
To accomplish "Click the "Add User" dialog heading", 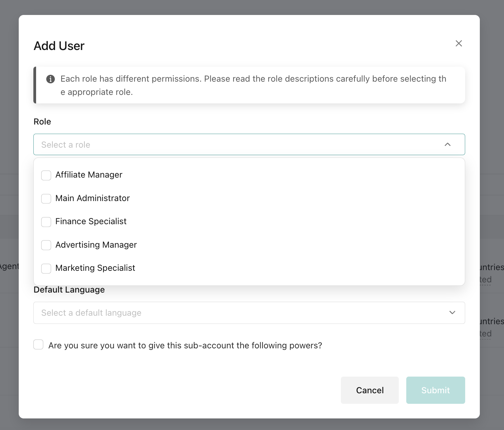I will point(59,46).
